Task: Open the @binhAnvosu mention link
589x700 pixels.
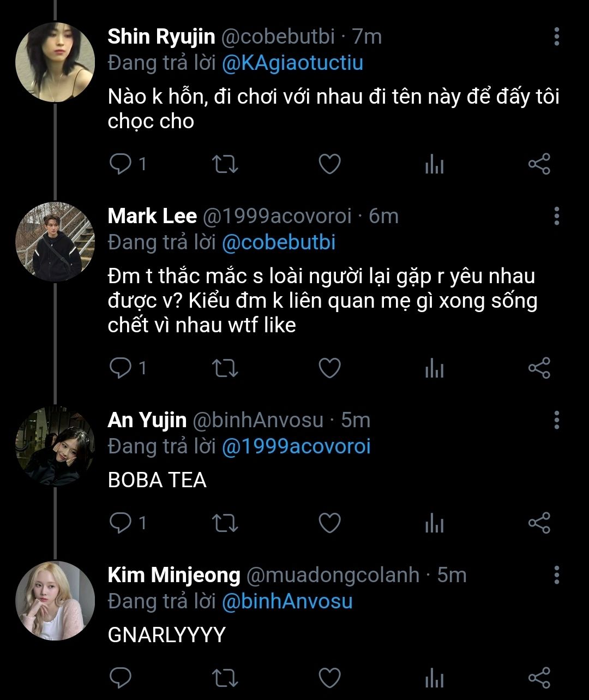Action: point(287,601)
